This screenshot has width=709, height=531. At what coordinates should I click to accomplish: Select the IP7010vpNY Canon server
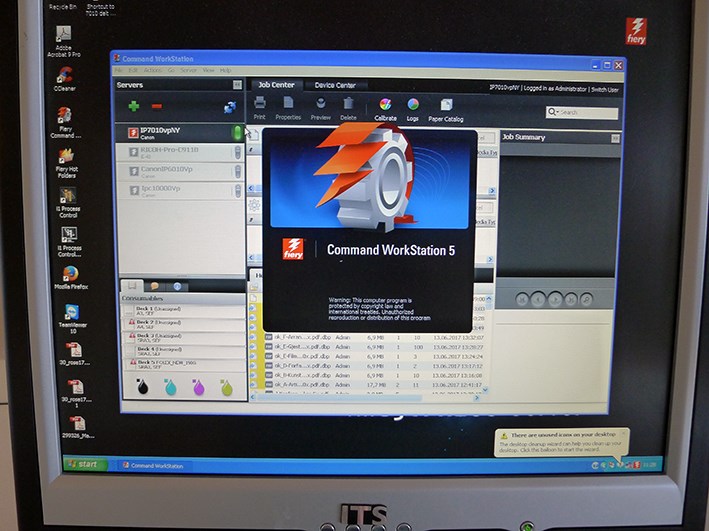[180, 133]
